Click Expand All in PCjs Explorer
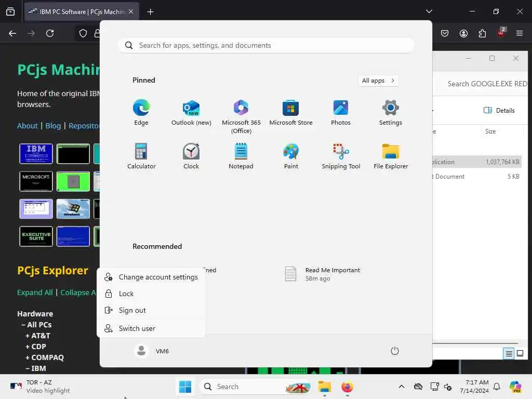Image resolution: width=532 pixels, height=399 pixels. (x=35, y=292)
